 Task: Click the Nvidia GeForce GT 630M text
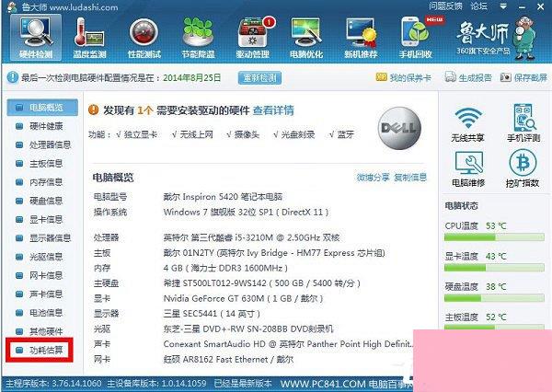coord(243,299)
